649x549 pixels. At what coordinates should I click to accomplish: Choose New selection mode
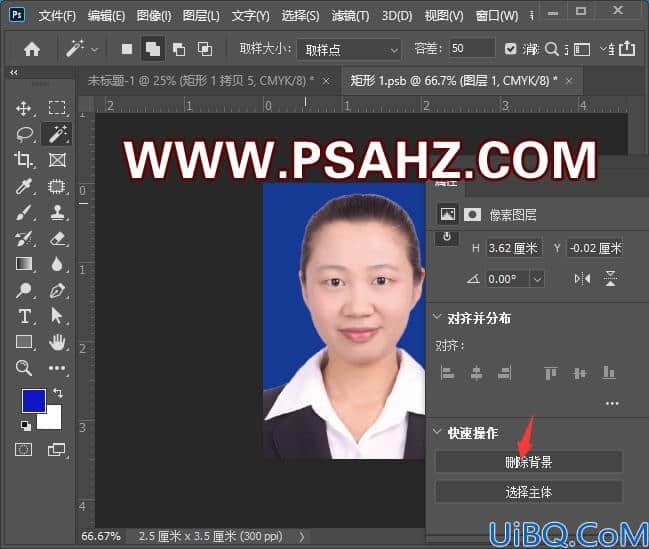coord(127,49)
